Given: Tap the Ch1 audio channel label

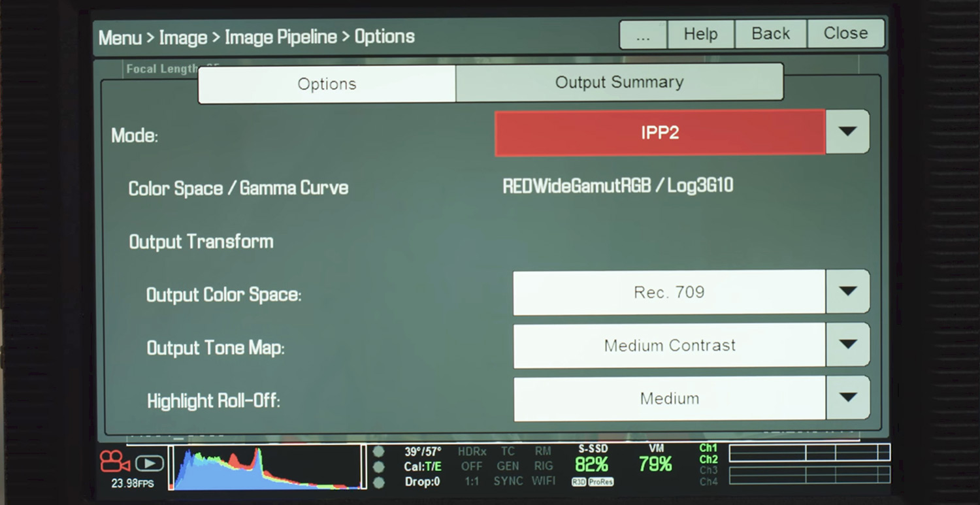Looking at the screenshot, I should pos(708,448).
